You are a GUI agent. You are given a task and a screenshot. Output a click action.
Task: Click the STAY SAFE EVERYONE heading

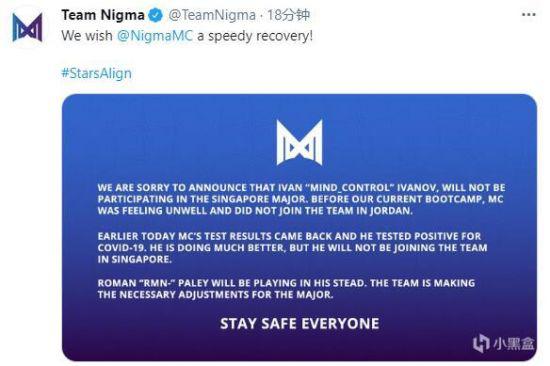pos(300,324)
